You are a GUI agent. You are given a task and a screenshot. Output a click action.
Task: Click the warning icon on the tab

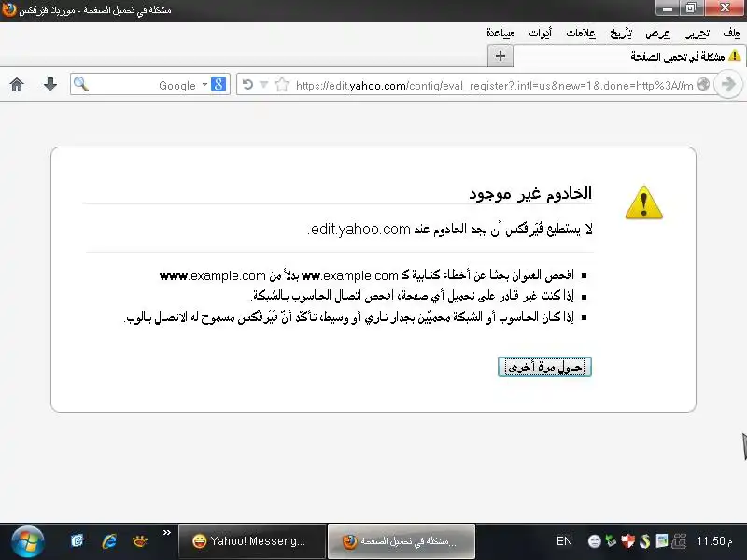coord(735,56)
